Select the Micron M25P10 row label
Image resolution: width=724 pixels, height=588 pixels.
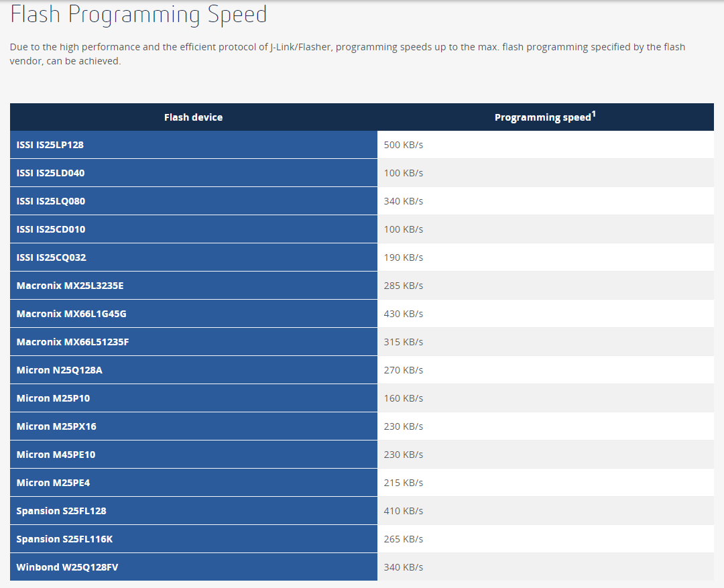(x=53, y=398)
